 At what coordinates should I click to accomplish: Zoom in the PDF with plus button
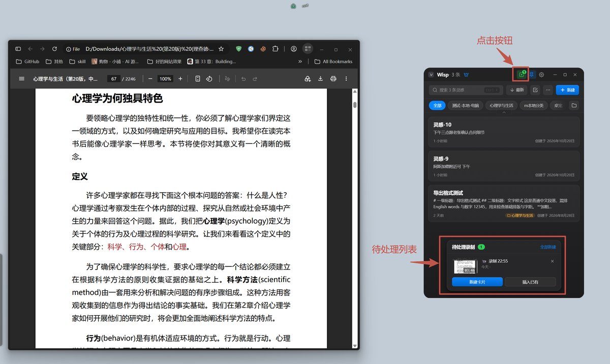(180, 79)
